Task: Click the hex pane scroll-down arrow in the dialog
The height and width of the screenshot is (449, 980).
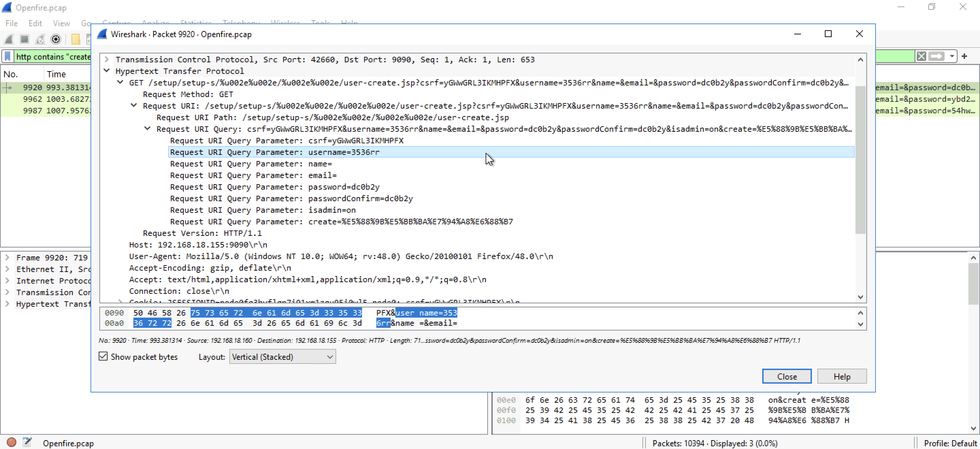Action: pos(860,324)
